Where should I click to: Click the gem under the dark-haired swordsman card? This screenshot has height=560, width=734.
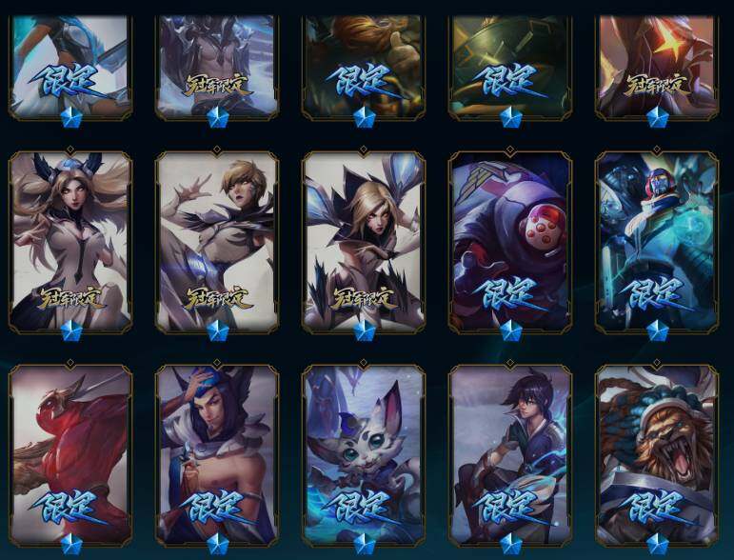tap(510, 544)
